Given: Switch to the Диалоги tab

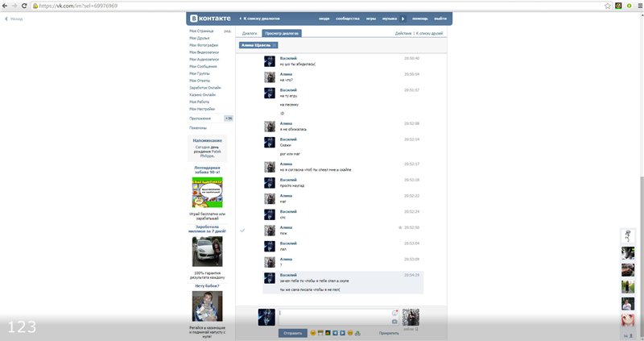Looking at the screenshot, I should click(250, 33).
